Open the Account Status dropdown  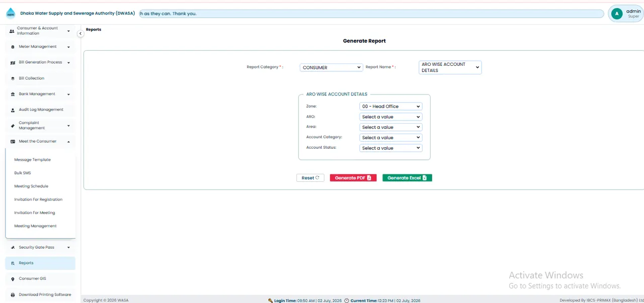pos(391,148)
